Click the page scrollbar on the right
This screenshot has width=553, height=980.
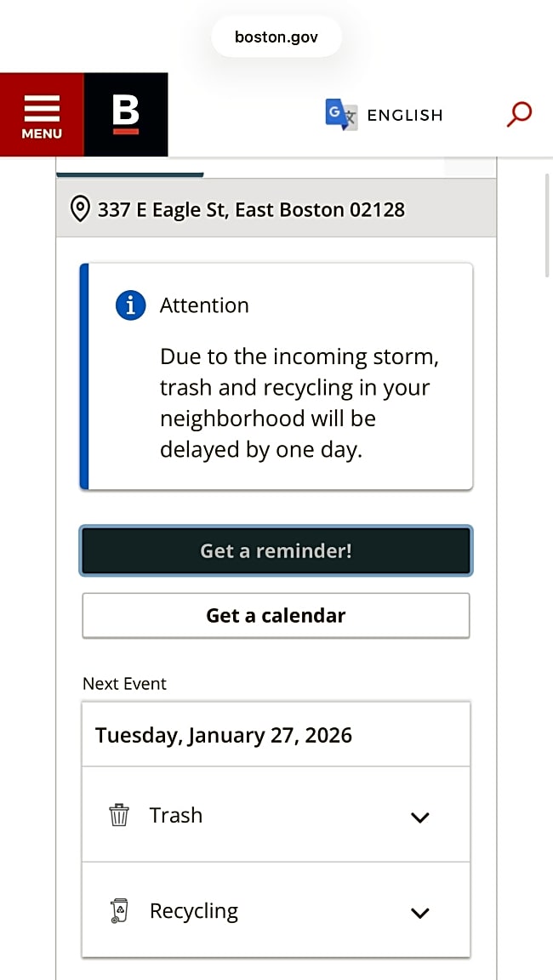tap(547, 225)
